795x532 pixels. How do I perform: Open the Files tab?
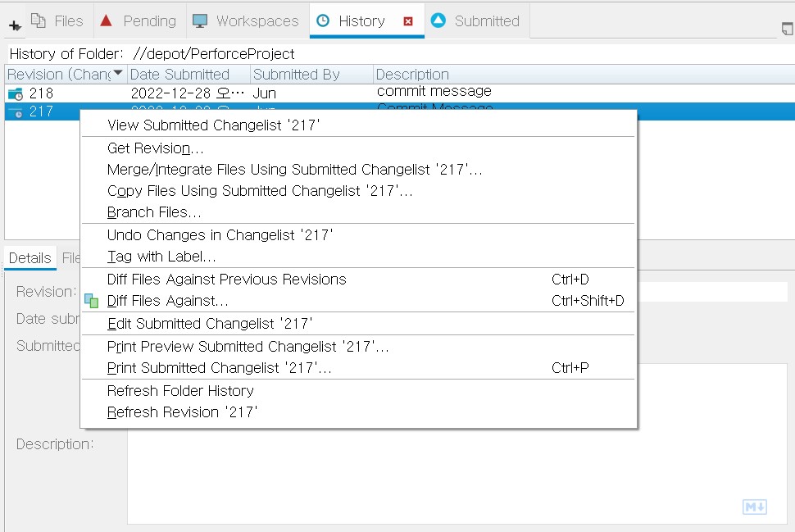point(57,21)
